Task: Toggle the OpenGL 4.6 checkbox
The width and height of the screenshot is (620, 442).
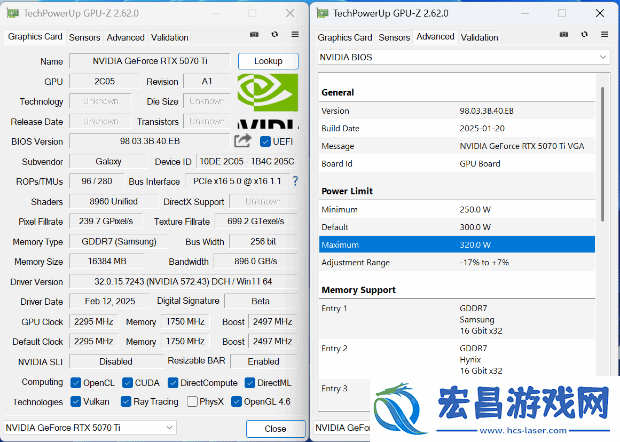Action: pyautogui.click(x=236, y=402)
